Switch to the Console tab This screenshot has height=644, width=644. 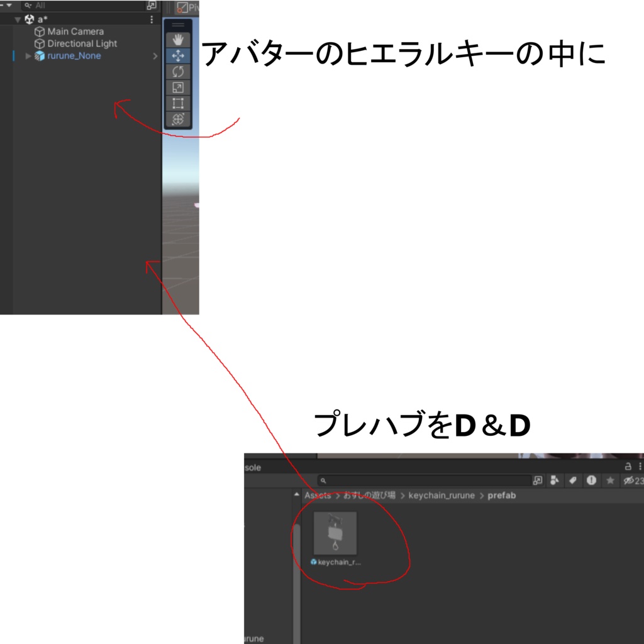253,467
